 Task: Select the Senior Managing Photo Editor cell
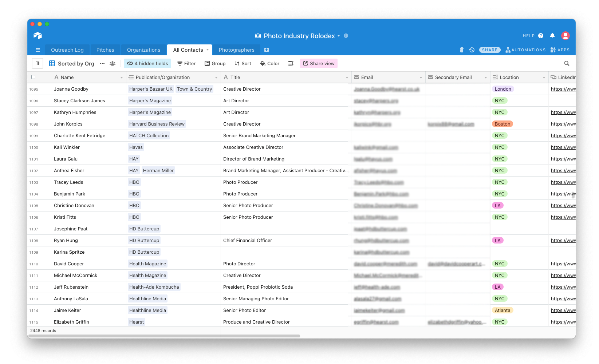click(x=286, y=298)
